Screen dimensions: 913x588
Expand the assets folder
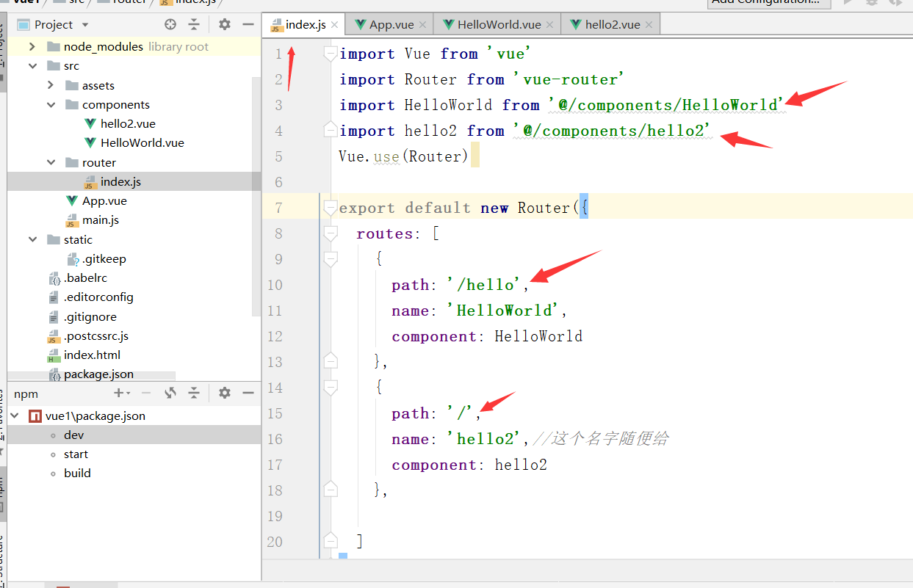51,85
